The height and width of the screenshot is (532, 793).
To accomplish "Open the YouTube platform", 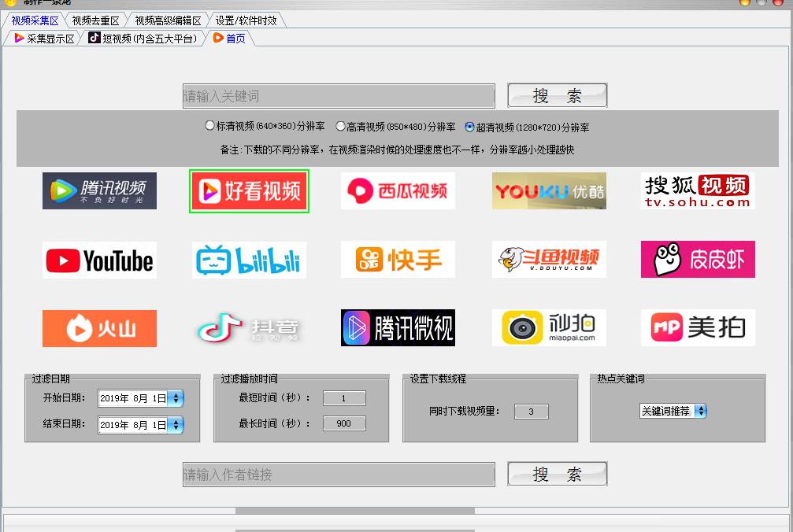I will pos(100,260).
